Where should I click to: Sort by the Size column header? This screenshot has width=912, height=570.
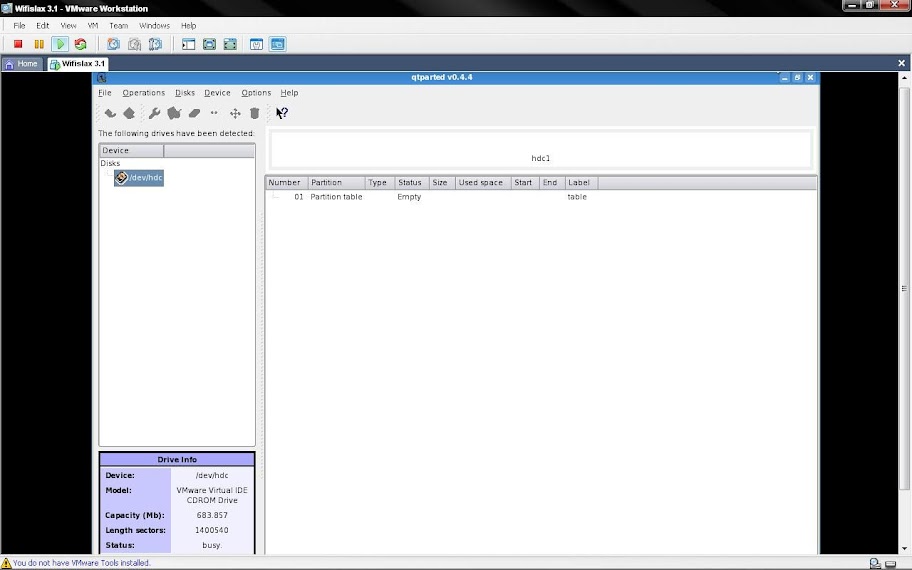[x=442, y=183]
